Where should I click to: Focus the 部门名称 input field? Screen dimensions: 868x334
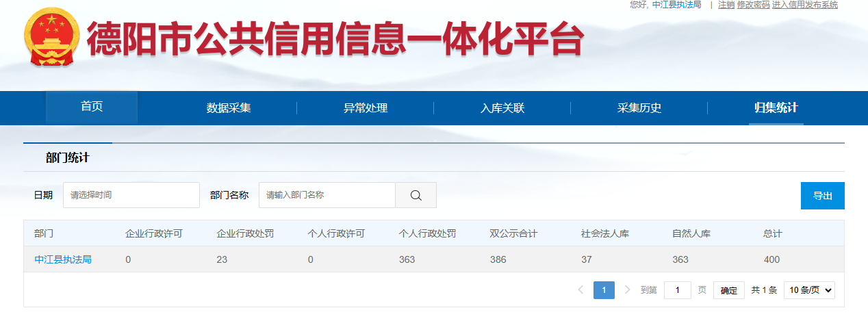pyautogui.click(x=327, y=195)
